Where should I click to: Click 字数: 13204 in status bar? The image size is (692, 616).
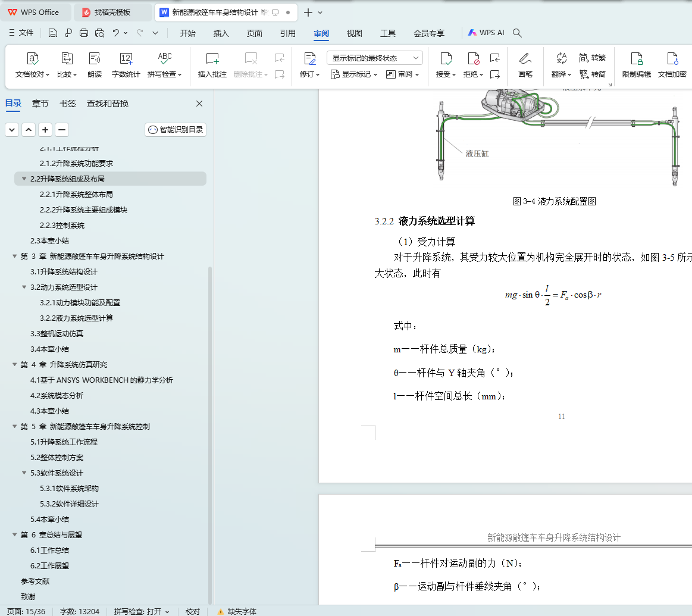pyautogui.click(x=80, y=611)
